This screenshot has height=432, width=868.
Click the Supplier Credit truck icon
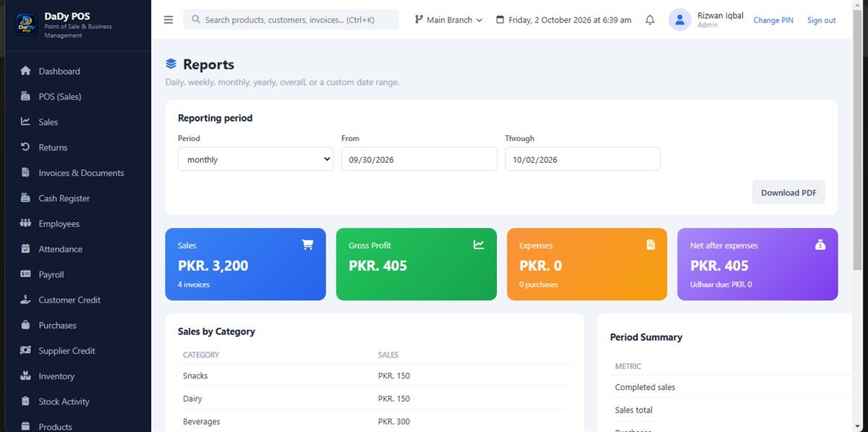click(26, 350)
